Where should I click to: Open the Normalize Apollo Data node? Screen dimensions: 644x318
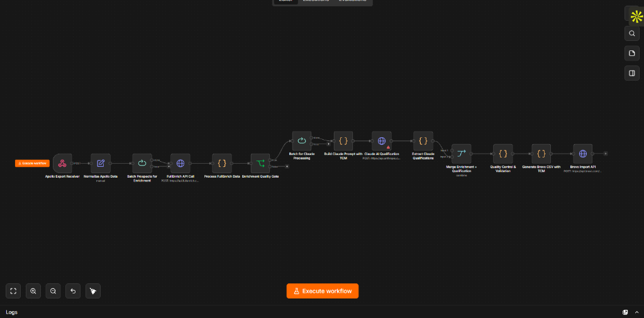point(101,163)
